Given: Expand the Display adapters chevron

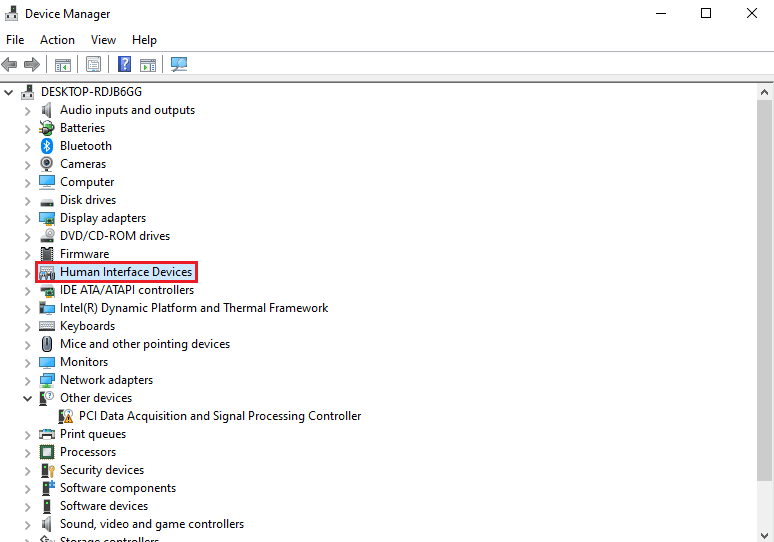Looking at the screenshot, I should pyautogui.click(x=28, y=219).
